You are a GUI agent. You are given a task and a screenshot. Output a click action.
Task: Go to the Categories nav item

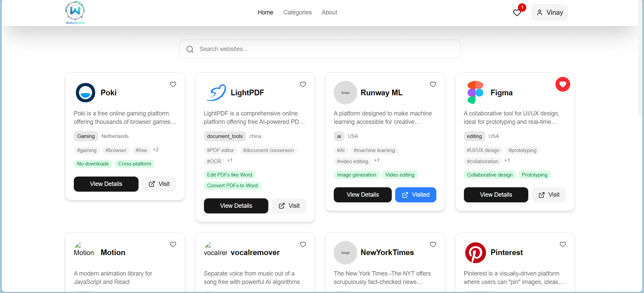pos(297,12)
